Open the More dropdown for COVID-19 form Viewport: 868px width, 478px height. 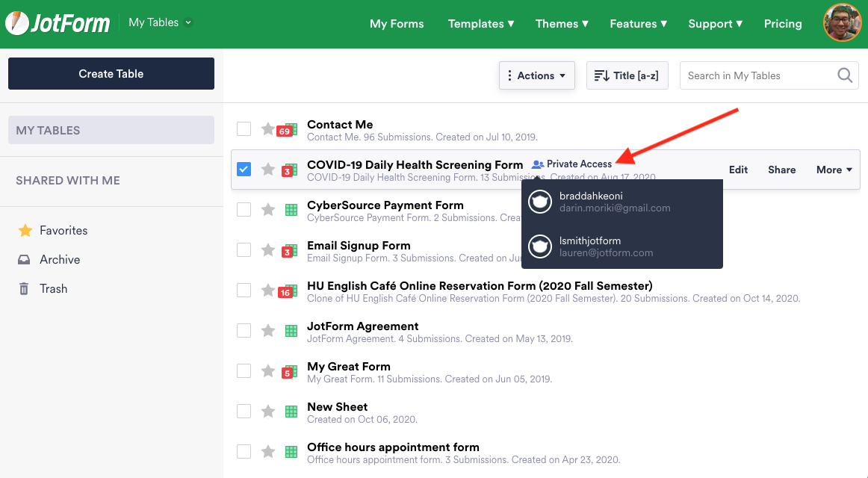(834, 170)
